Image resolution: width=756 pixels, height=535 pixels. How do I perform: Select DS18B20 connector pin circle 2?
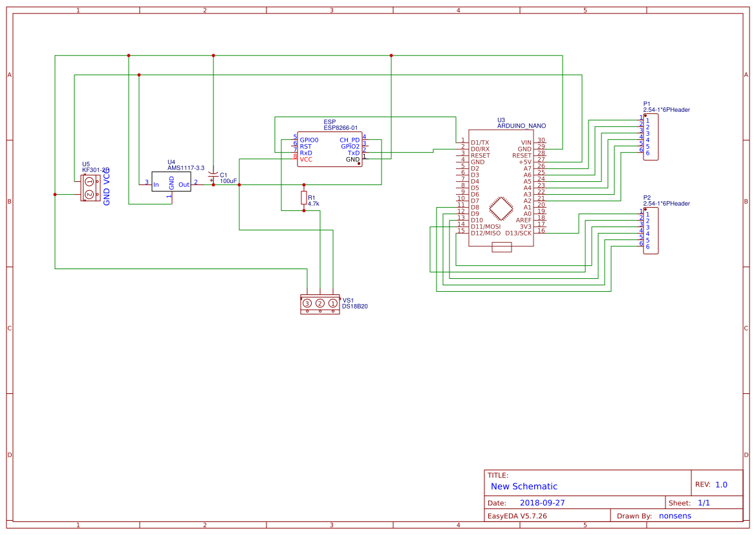pyautogui.click(x=320, y=303)
